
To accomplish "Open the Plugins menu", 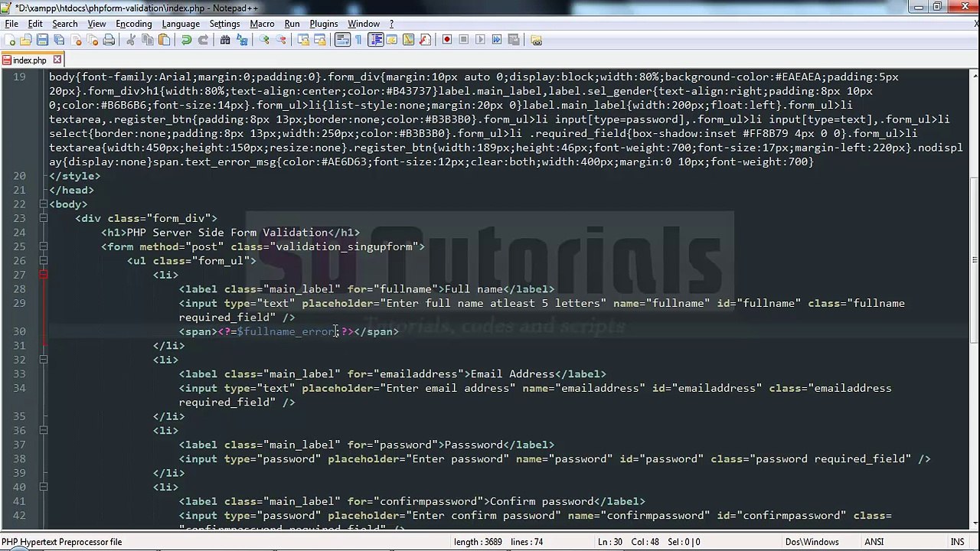I will 324,24.
